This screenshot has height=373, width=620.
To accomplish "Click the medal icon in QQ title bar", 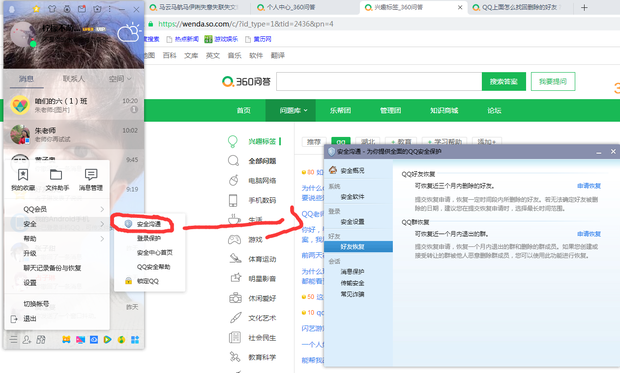I will click(x=67, y=9).
